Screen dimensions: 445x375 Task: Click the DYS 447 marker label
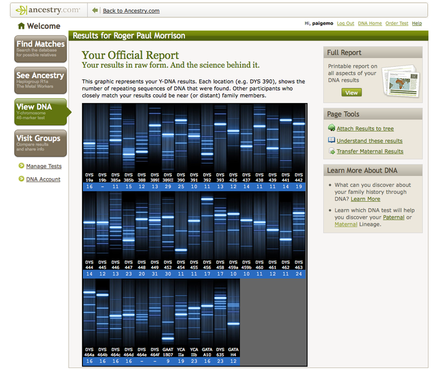(x=128, y=265)
